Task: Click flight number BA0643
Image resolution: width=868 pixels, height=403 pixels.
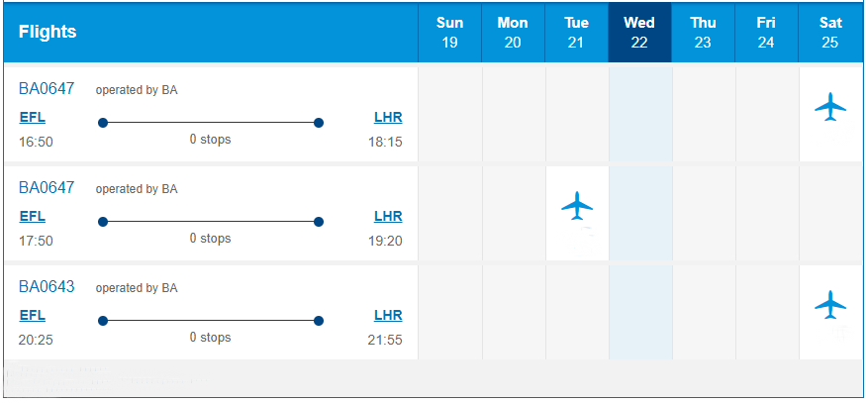Action: click(x=47, y=287)
